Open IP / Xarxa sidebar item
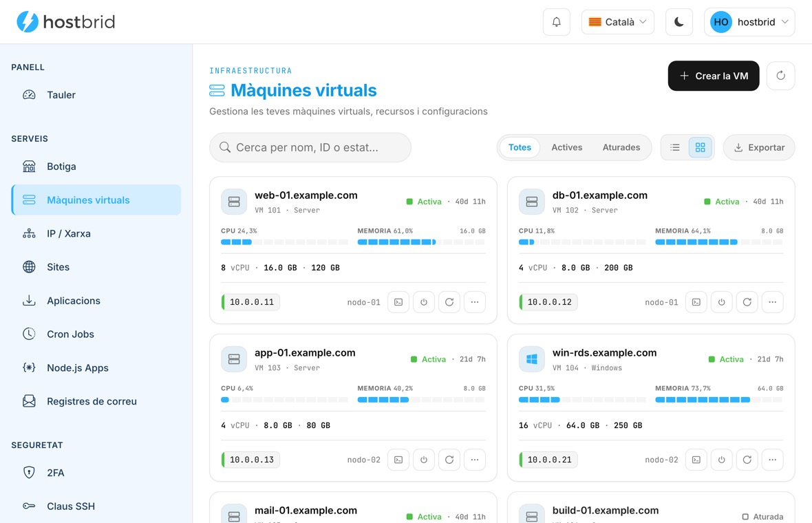 click(96, 233)
